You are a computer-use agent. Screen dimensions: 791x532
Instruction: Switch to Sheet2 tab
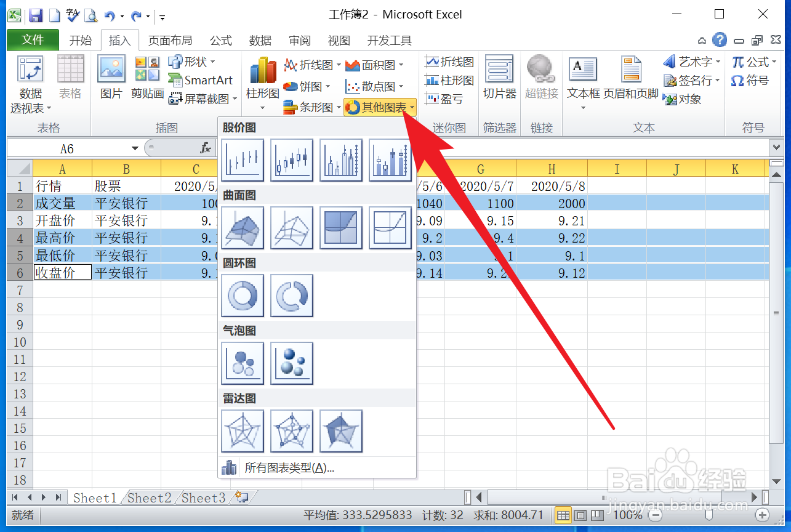click(150, 498)
